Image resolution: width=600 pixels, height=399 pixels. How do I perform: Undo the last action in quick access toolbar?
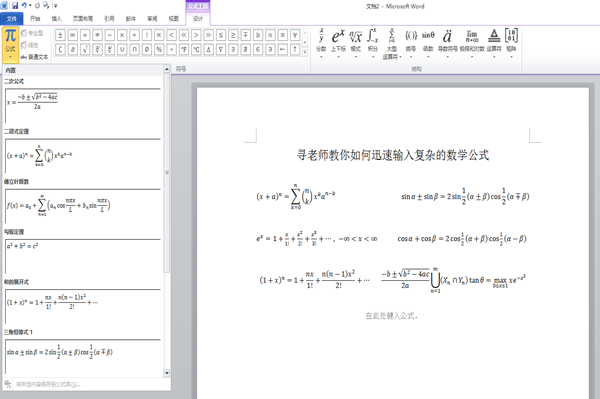coord(24,5)
